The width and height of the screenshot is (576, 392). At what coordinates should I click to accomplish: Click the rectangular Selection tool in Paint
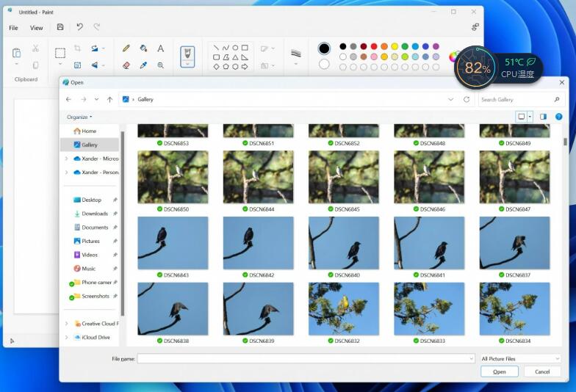[60, 53]
